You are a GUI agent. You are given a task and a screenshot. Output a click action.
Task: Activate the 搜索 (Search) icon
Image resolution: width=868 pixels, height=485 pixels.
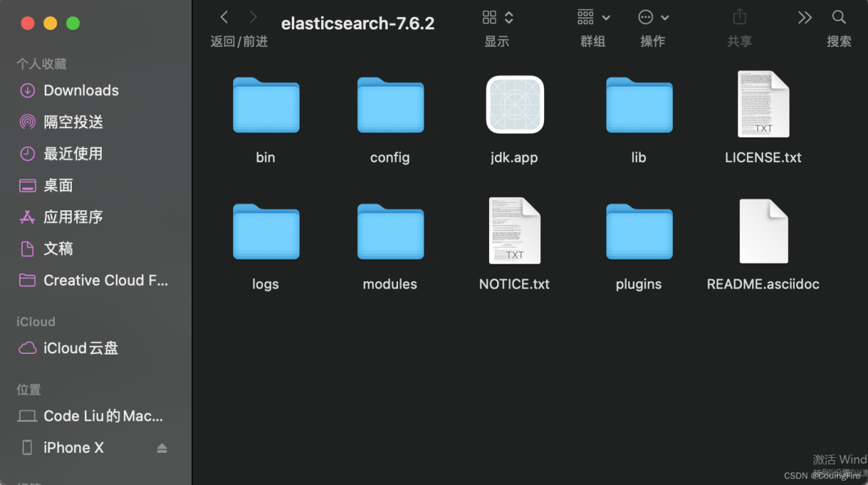(x=839, y=16)
